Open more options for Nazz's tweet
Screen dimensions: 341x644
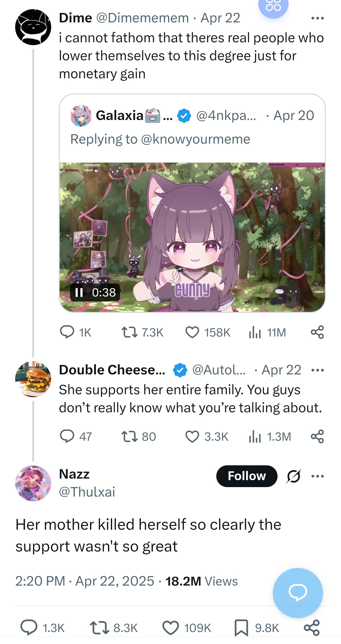(317, 476)
